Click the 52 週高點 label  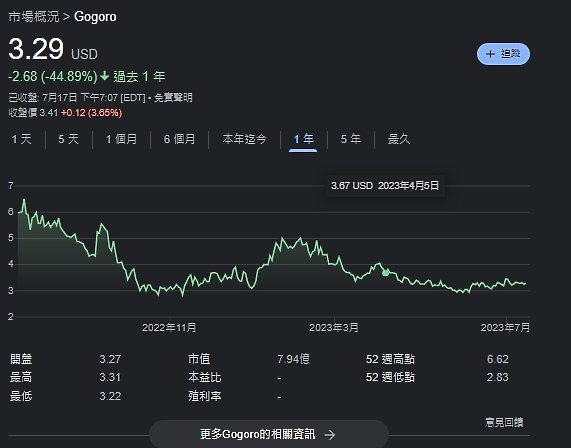[x=390, y=359]
